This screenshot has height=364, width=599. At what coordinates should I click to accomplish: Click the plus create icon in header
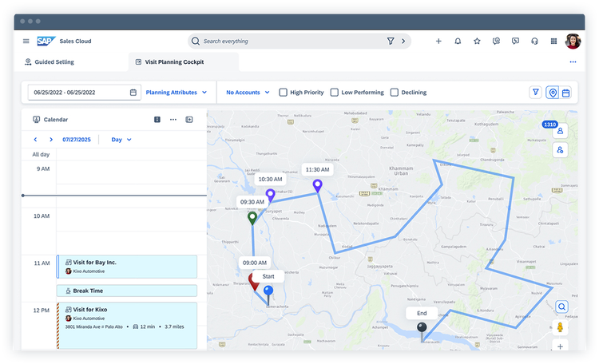coord(438,41)
